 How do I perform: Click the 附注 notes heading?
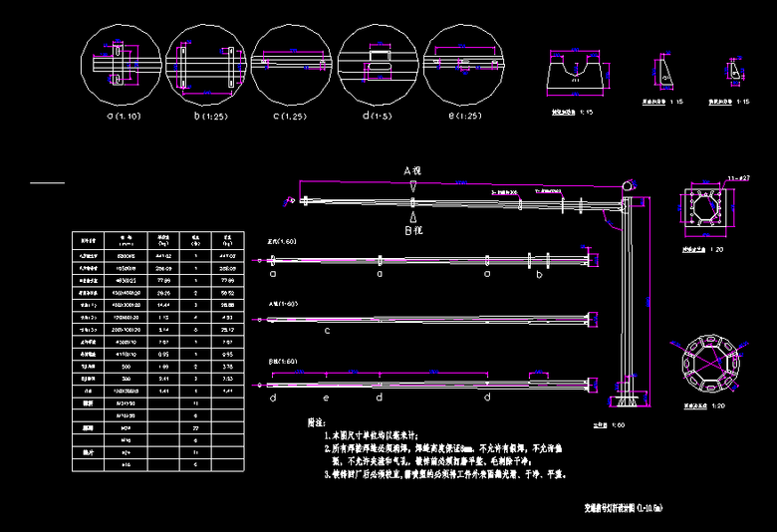click(x=321, y=422)
